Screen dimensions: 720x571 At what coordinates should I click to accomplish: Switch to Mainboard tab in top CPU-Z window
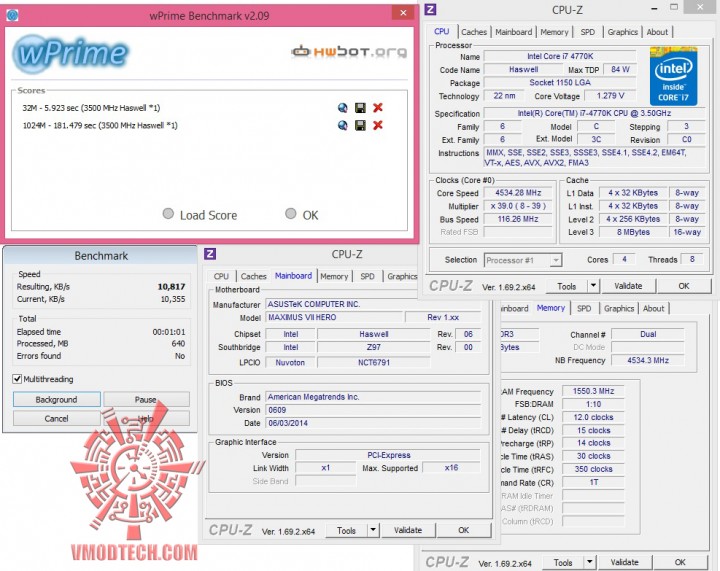513,32
